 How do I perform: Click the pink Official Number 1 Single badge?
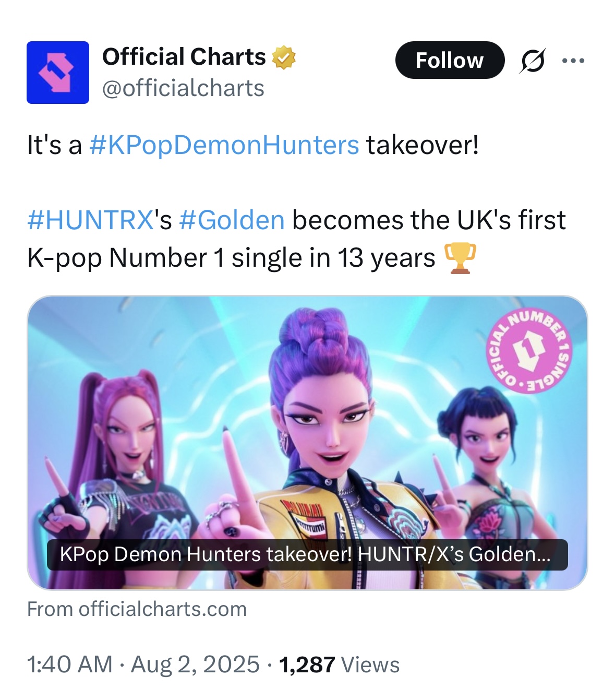pos(529,349)
